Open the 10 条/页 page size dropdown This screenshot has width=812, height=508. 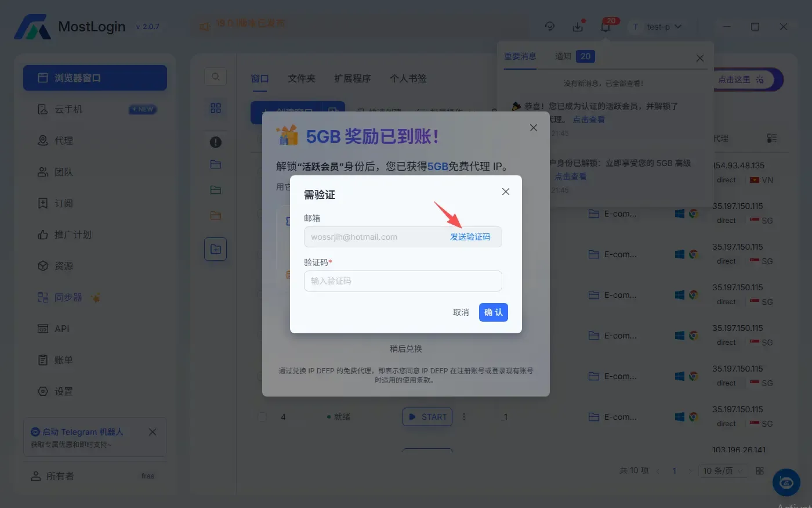[x=723, y=471]
